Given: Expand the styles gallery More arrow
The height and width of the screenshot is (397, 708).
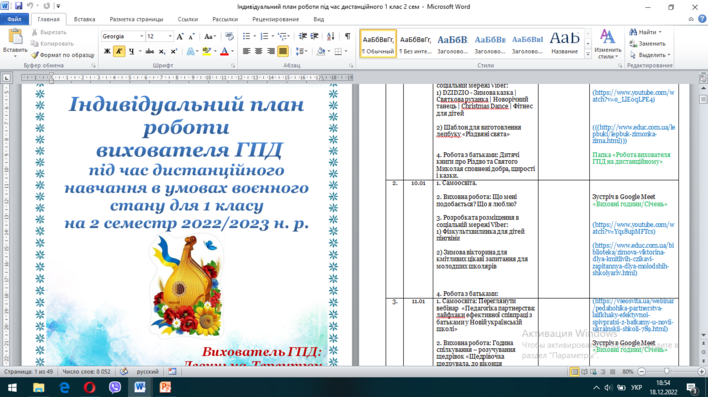Looking at the screenshot, I should tap(588, 54).
